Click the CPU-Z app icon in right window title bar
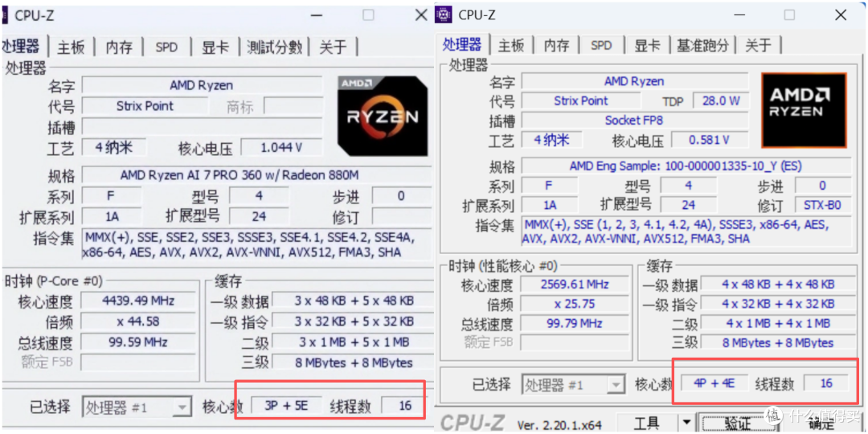This screenshot has width=868, height=434. pyautogui.click(x=444, y=15)
